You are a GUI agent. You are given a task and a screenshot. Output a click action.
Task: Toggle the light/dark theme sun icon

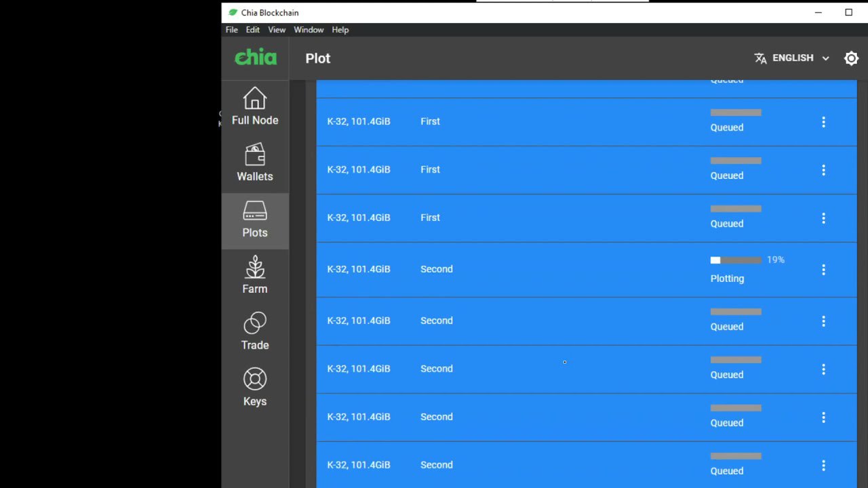[851, 58]
